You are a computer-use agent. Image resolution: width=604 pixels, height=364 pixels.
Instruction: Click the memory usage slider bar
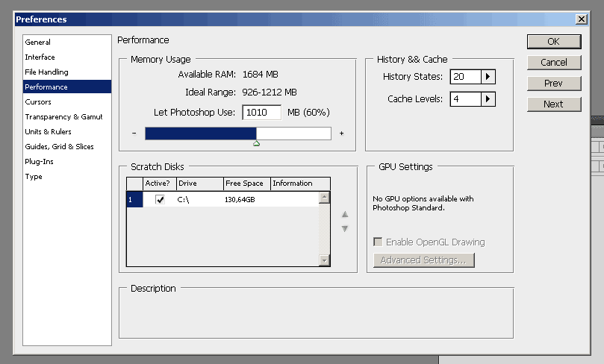[237, 134]
